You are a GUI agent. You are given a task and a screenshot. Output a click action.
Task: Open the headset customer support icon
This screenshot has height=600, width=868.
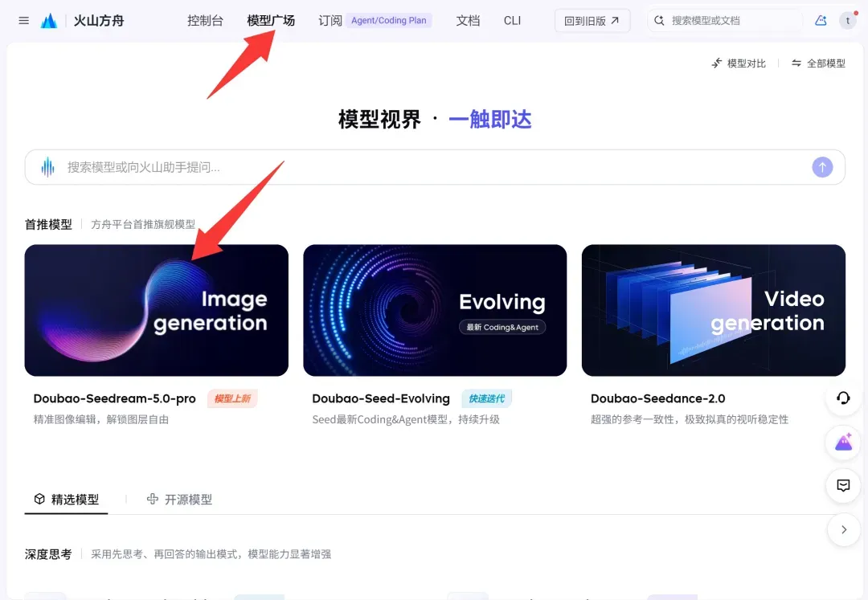coord(843,398)
